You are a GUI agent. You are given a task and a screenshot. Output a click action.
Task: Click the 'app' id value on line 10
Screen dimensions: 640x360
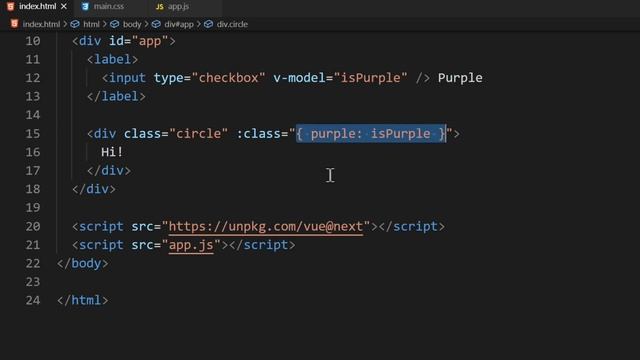pos(150,41)
